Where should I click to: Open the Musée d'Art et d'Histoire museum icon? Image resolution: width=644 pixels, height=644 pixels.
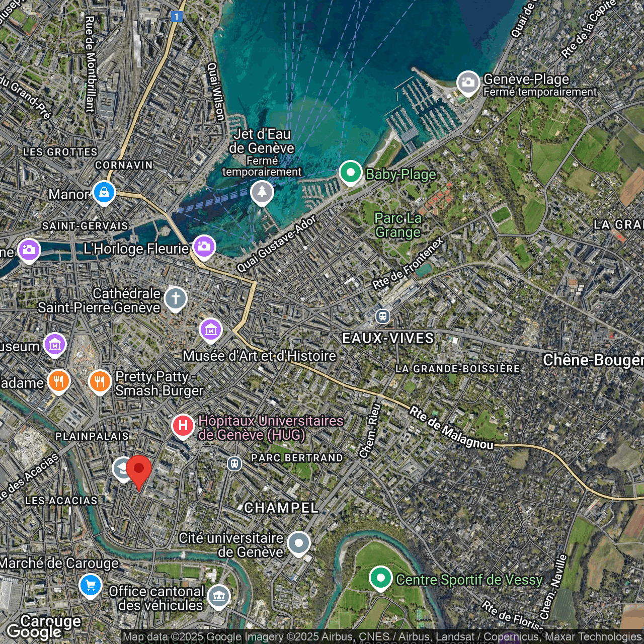coord(211,330)
